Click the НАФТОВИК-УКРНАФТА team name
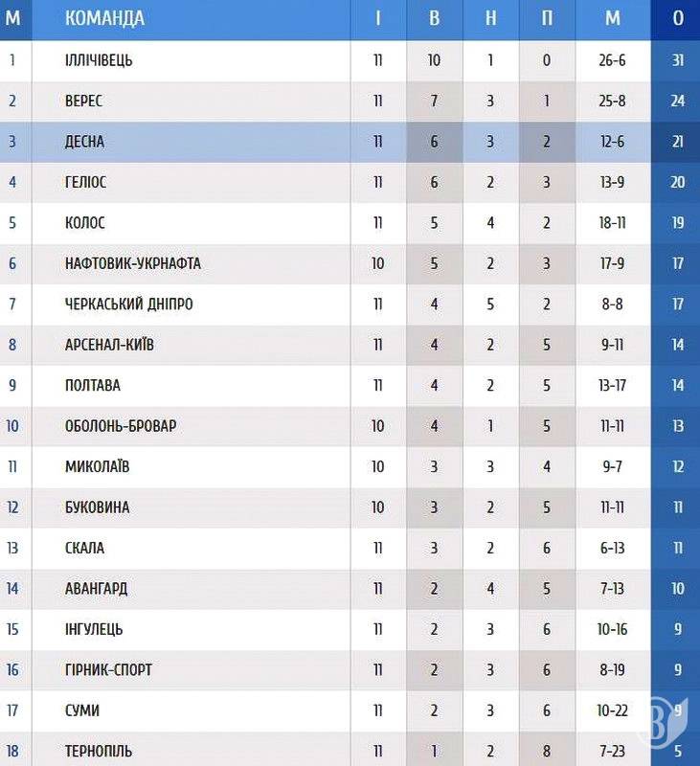Viewport: 700px width, 766px height. pyautogui.click(x=132, y=263)
